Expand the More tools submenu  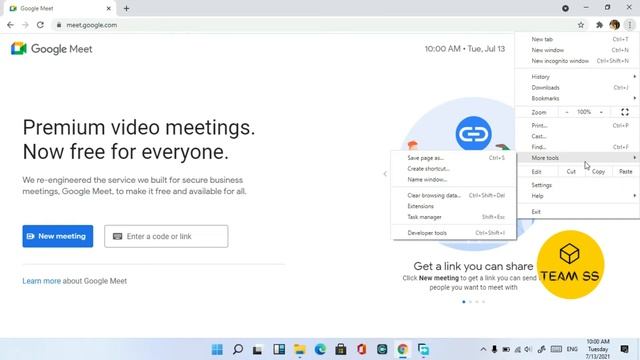pos(578,158)
